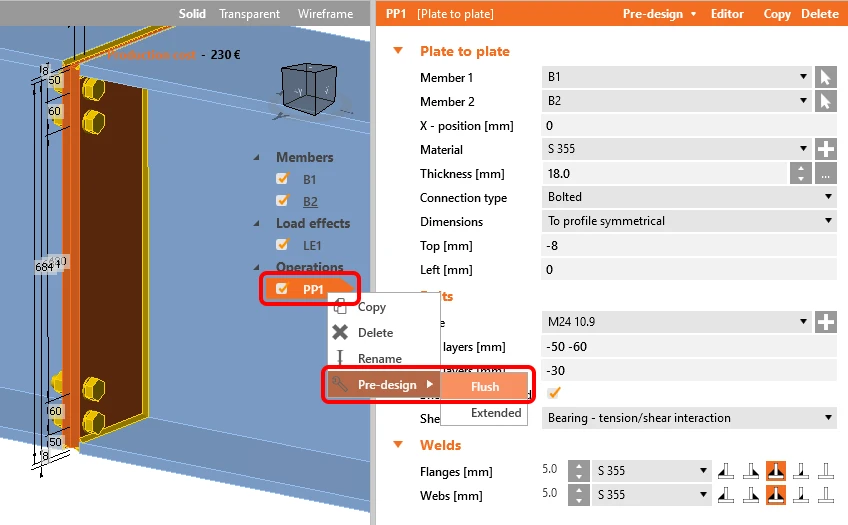Select right-side fillet weld icon for Flanges

[x=751, y=471]
